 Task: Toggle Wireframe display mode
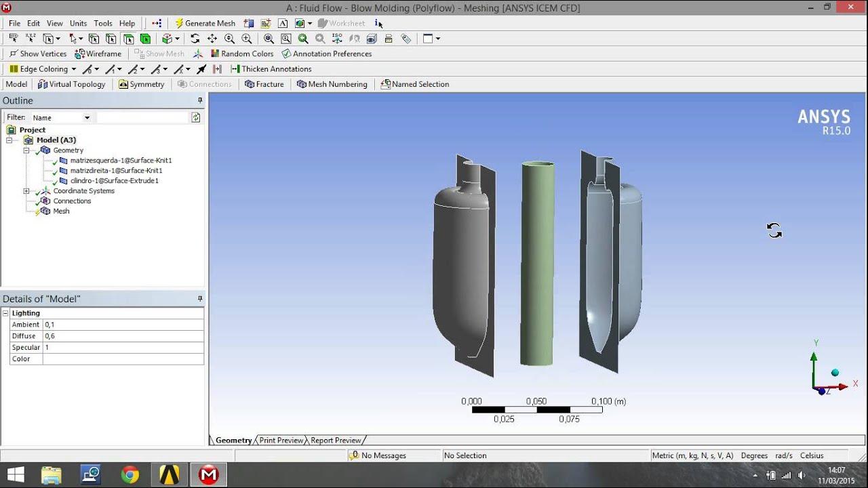tap(98, 54)
